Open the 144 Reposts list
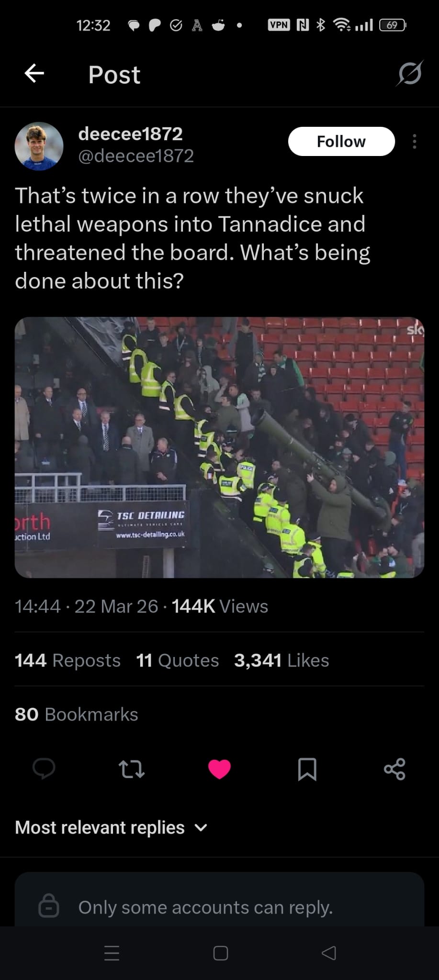439x980 pixels. pyautogui.click(x=68, y=660)
